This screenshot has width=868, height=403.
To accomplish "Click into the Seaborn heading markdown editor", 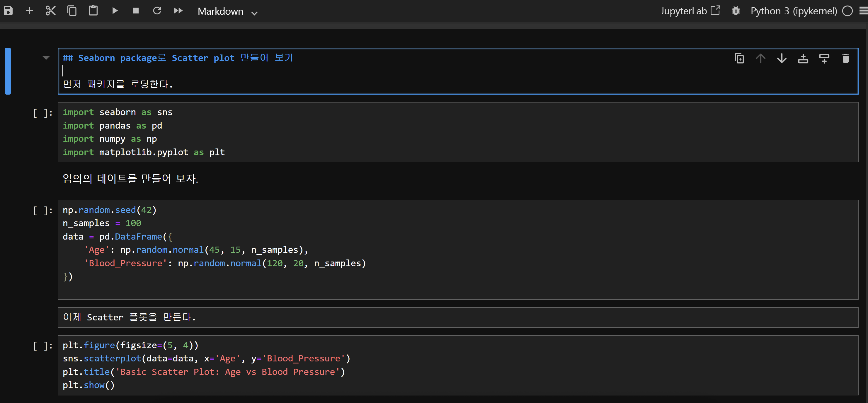I will (x=458, y=71).
